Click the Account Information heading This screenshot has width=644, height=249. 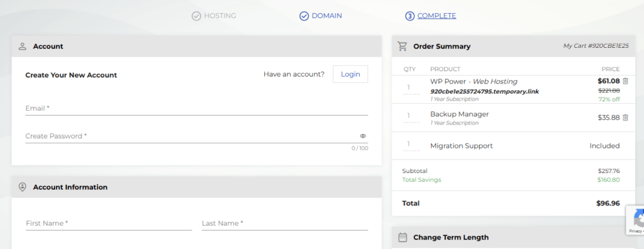(70, 187)
